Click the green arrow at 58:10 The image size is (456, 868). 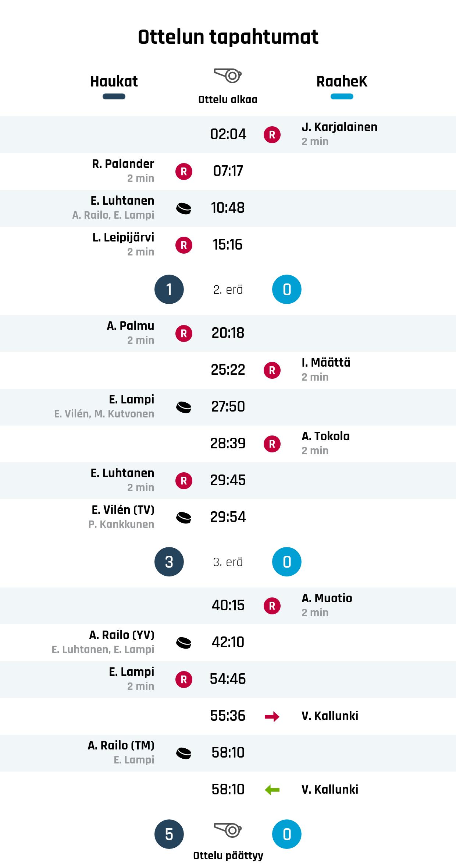click(272, 790)
